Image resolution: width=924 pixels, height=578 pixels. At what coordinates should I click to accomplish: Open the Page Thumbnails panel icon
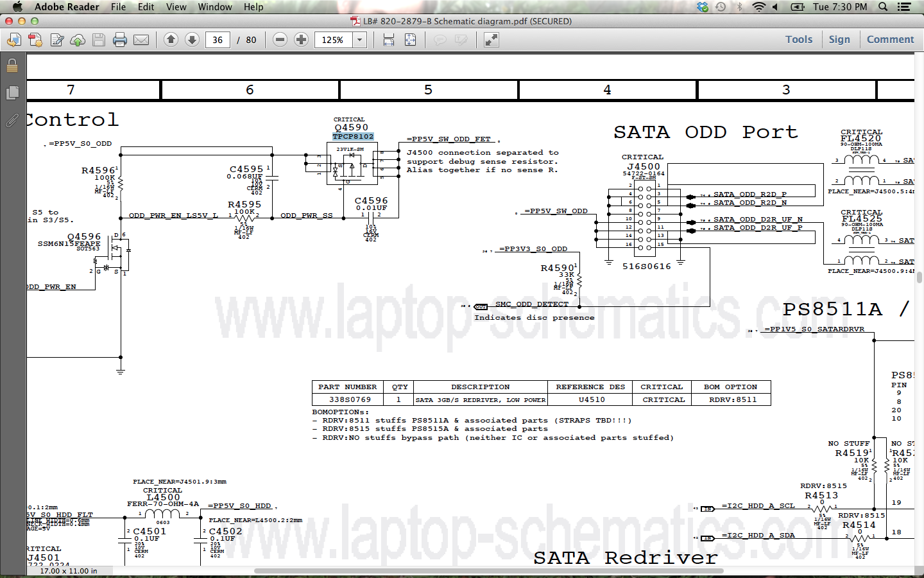tap(12, 92)
